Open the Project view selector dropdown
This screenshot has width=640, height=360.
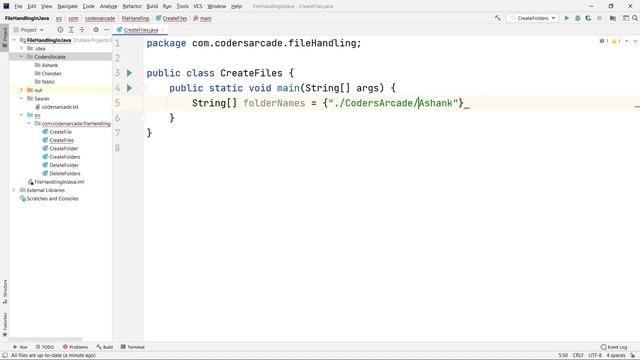pos(28,30)
